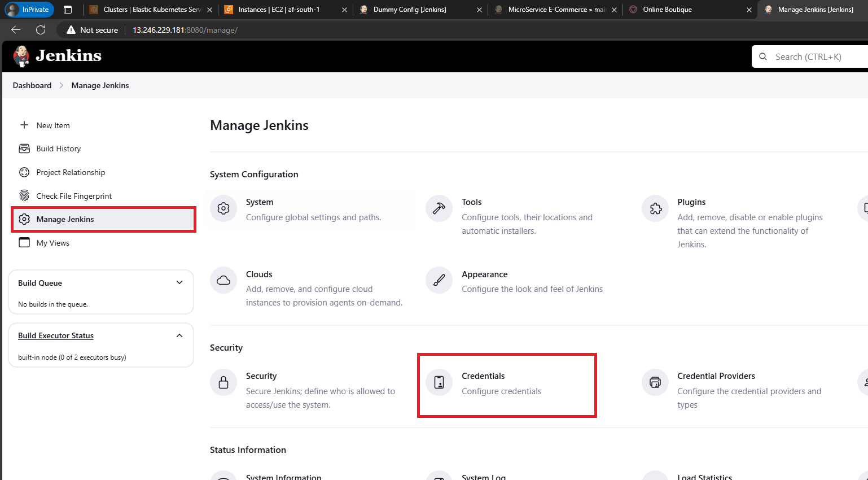Click the Project Relationship icon
The width and height of the screenshot is (868, 480).
pyautogui.click(x=24, y=172)
